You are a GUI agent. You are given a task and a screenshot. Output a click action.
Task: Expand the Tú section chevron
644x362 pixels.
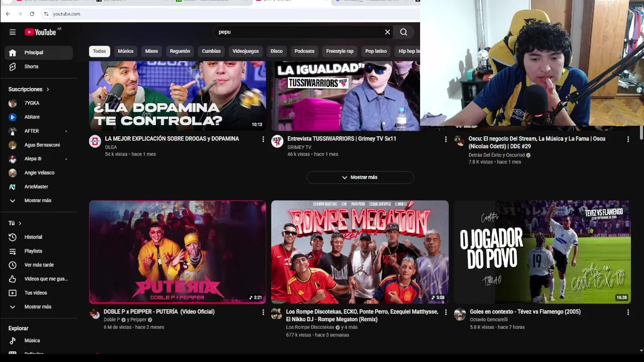[20, 223]
